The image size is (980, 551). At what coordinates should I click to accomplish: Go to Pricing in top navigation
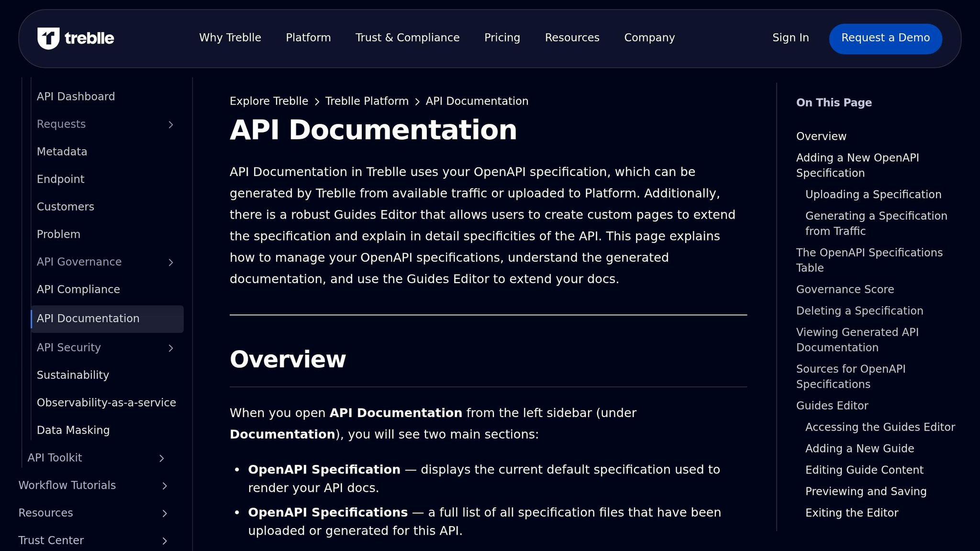coord(502,38)
